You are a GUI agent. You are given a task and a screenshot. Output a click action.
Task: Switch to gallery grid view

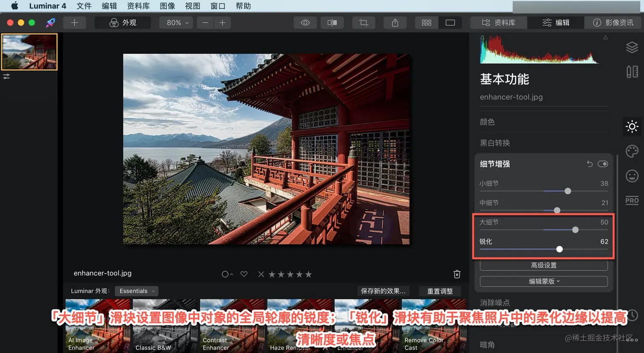point(427,23)
